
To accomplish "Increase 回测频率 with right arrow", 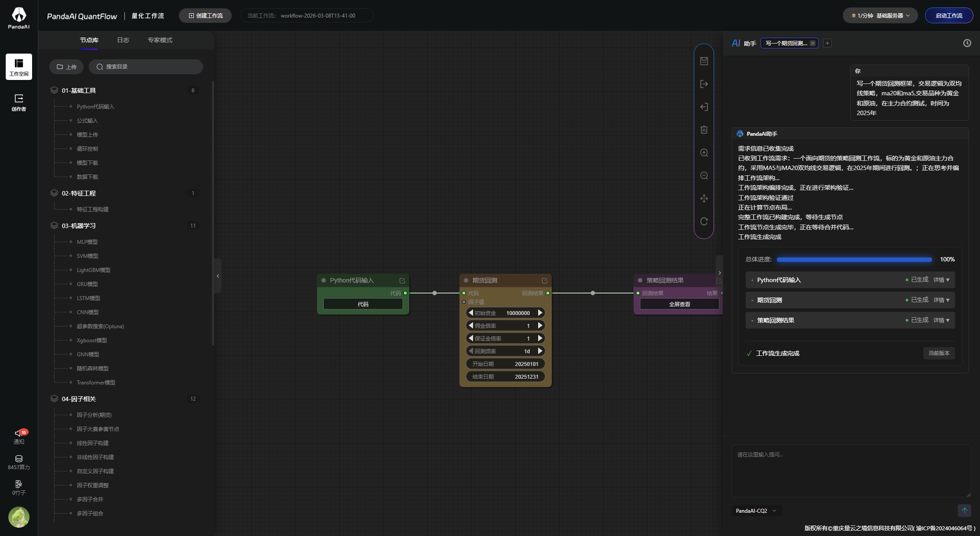I will [x=540, y=351].
